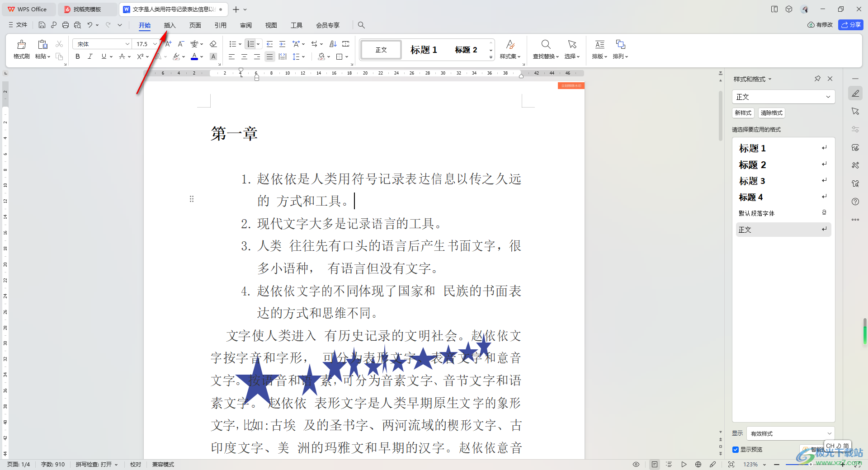Click the 分享 share button

point(851,25)
